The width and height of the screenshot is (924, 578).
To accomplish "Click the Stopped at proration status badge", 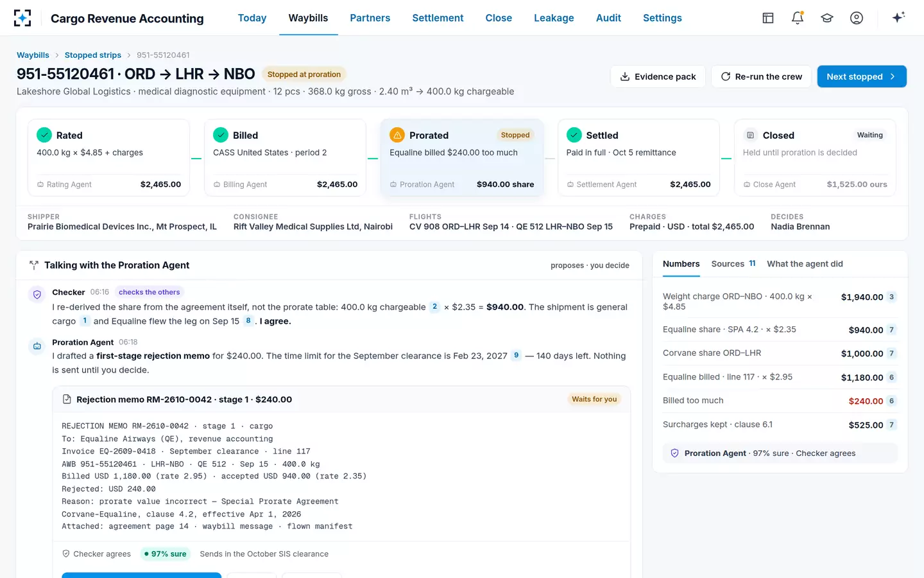I will (304, 74).
